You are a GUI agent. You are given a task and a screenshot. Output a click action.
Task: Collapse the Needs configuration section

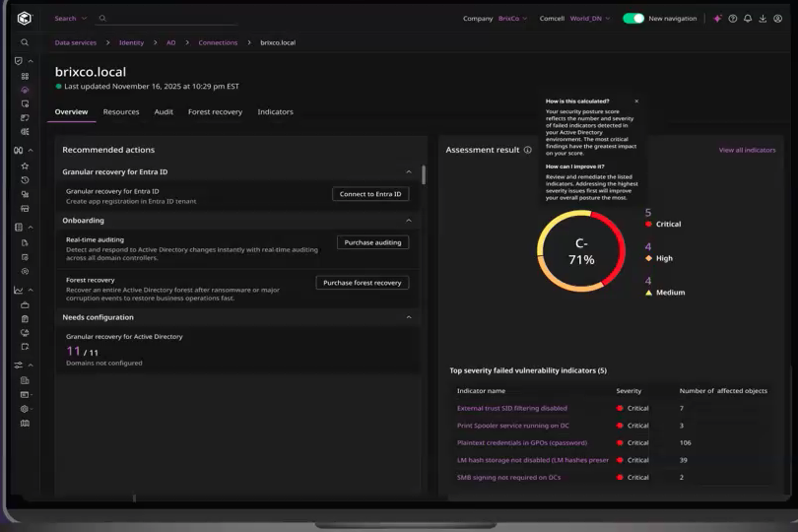(x=409, y=317)
